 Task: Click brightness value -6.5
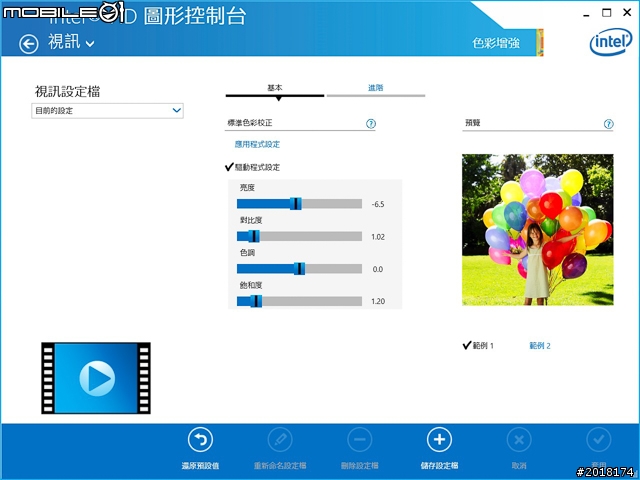pos(378,204)
